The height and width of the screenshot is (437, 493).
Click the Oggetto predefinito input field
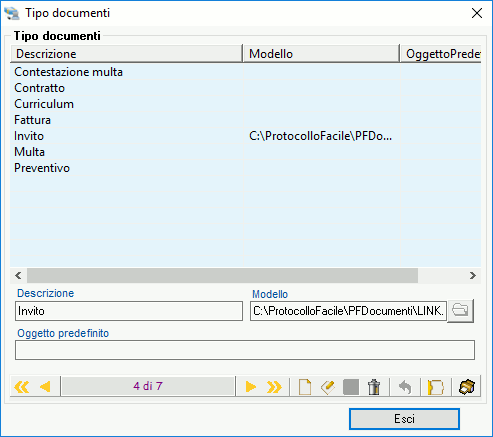point(245,350)
